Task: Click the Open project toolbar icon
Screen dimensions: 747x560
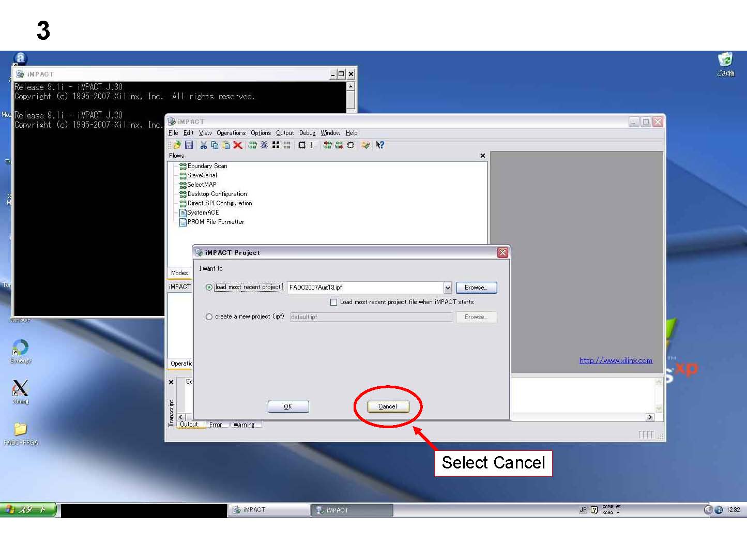Action: pyautogui.click(x=177, y=145)
